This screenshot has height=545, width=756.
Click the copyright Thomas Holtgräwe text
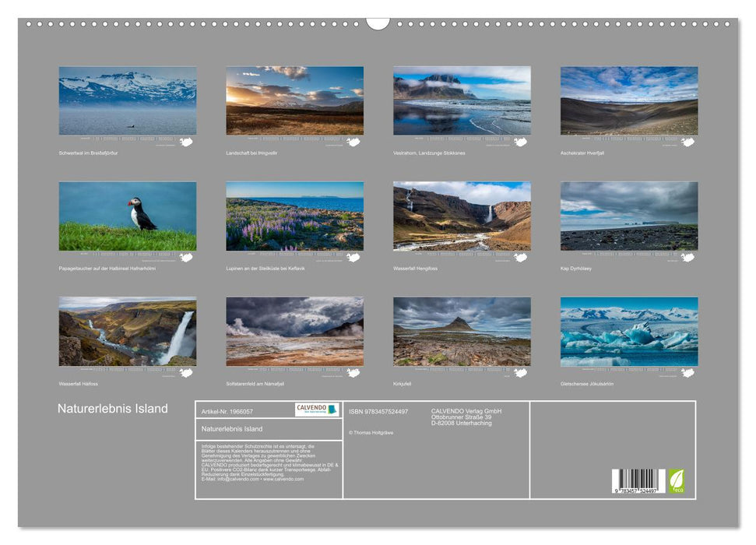click(372, 433)
